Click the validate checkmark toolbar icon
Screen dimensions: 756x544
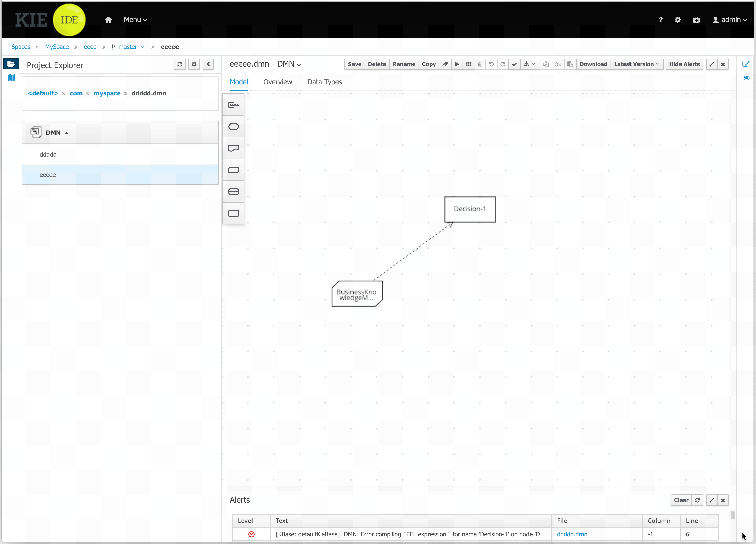pos(514,64)
